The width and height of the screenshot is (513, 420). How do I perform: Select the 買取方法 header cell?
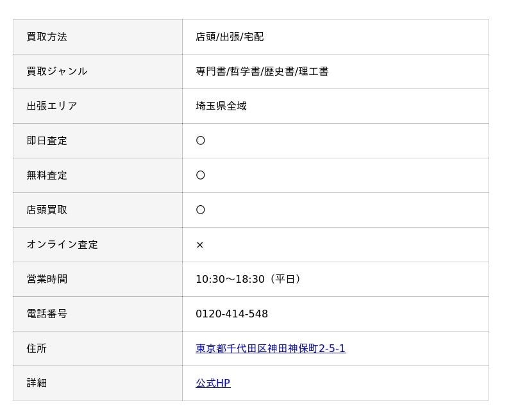pos(98,37)
